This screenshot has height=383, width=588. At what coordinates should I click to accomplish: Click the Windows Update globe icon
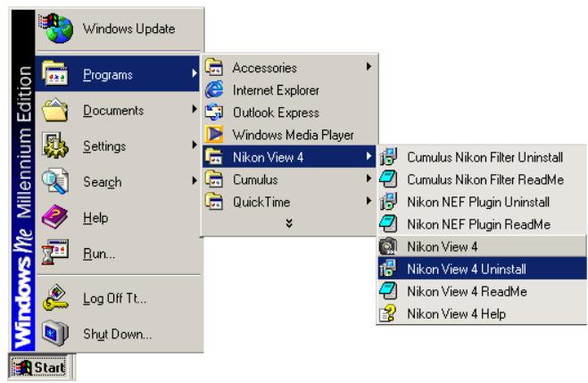click(56, 28)
